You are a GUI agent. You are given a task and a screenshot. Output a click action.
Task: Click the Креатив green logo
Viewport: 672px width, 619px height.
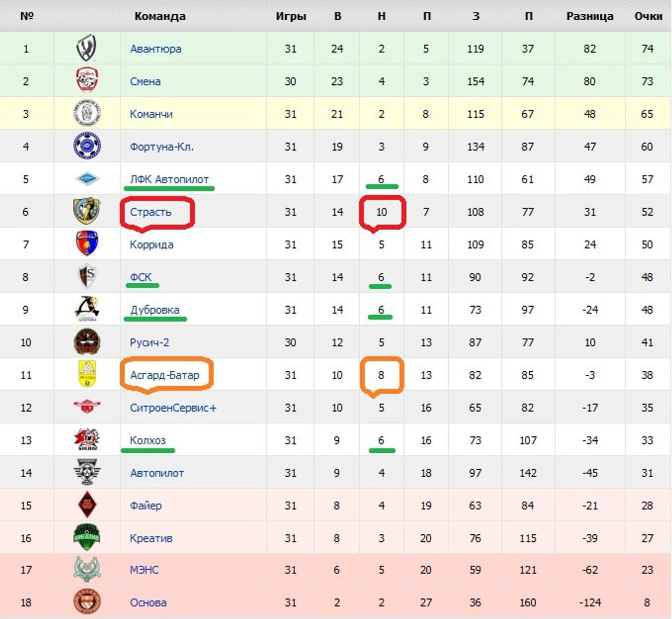tap(87, 537)
